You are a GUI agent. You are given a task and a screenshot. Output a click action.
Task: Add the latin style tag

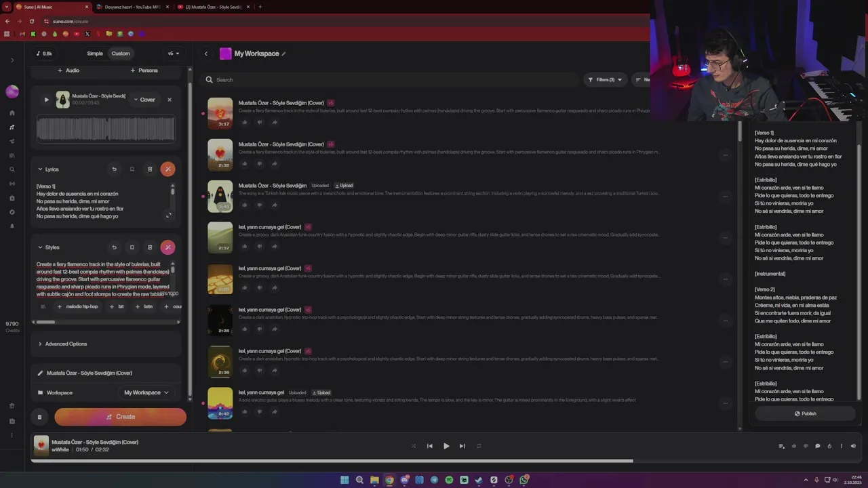click(x=144, y=306)
